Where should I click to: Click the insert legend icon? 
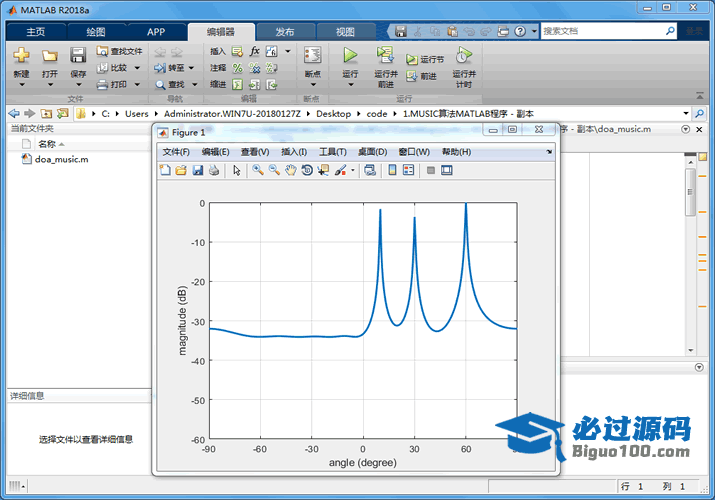pyautogui.click(x=409, y=170)
